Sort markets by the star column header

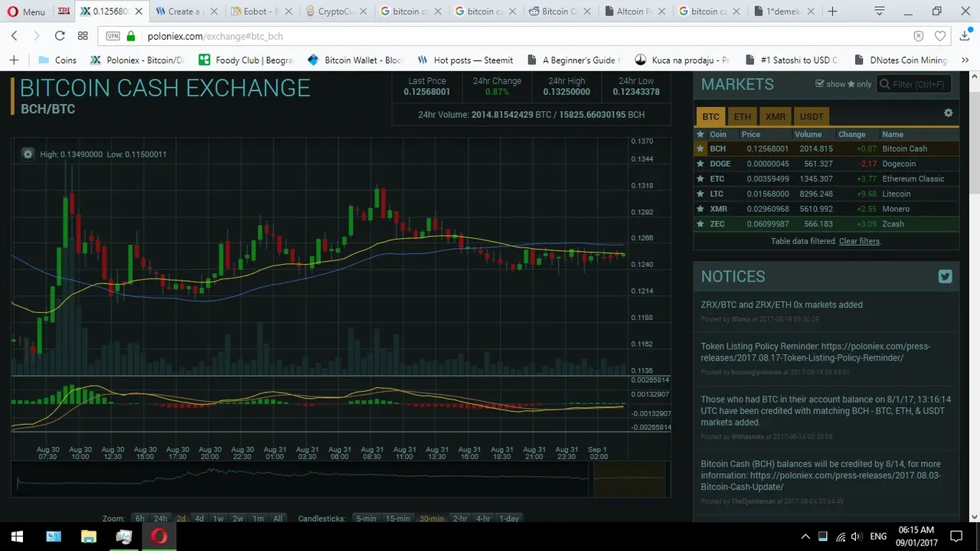coord(700,134)
